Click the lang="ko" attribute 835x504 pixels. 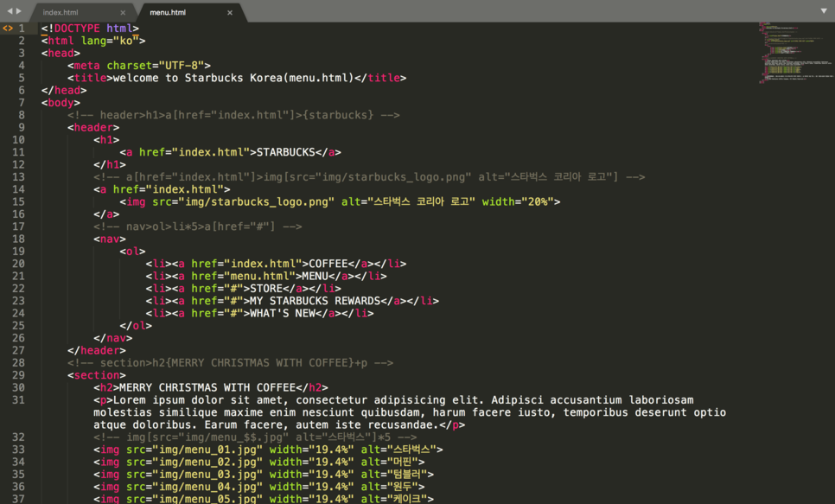pyautogui.click(x=110, y=41)
